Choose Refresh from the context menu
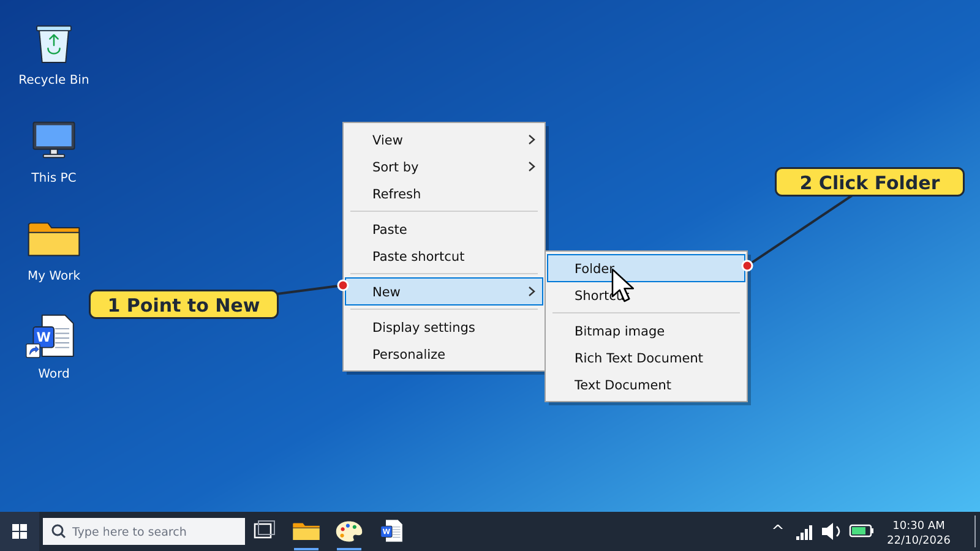The height and width of the screenshot is (551, 980). tap(444, 193)
